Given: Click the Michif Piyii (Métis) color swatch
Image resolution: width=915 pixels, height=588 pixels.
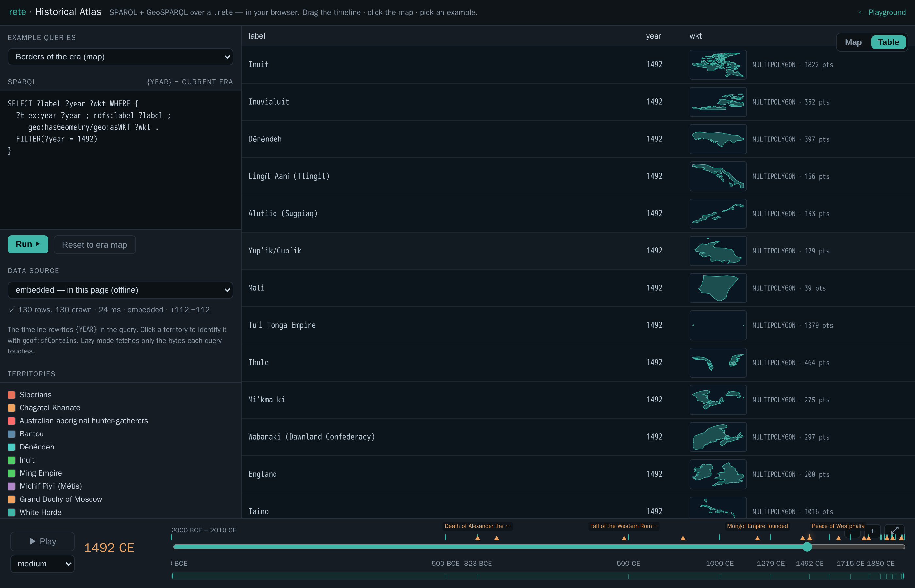Looking at the screenshot, I should click(x=11, y=486).
